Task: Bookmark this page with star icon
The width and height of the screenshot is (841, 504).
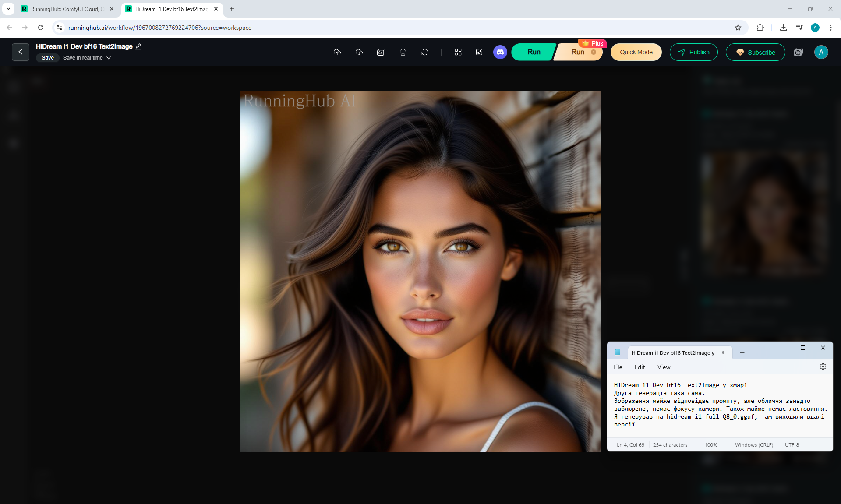Action: pyautogui.click(x=738, y=28)
